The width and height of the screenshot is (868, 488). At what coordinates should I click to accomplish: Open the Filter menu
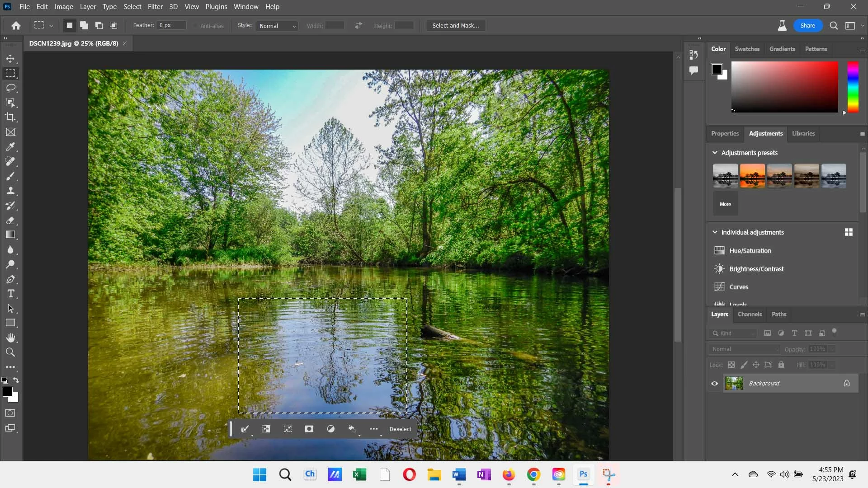tap(155, 7)
